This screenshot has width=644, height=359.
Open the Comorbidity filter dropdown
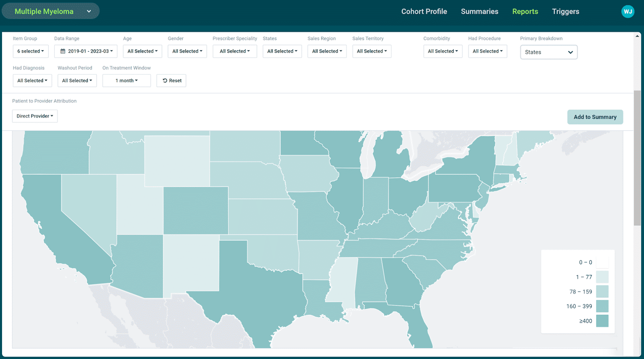coord(443,51)
